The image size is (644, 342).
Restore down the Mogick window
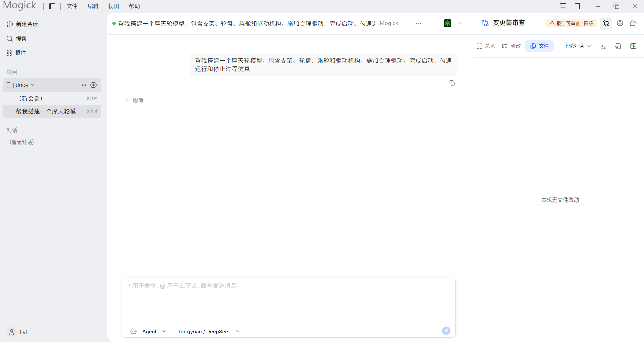point(616,6)
